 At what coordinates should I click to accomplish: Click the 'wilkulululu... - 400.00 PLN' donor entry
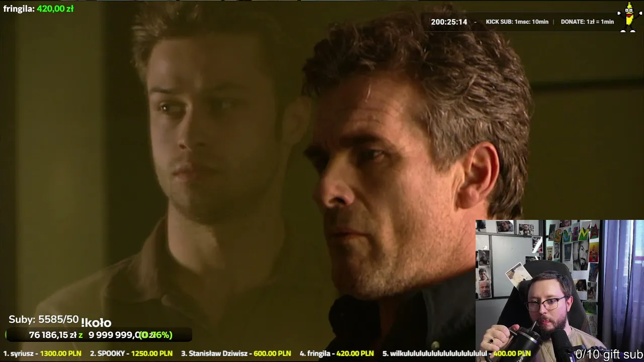pos(456,353)
